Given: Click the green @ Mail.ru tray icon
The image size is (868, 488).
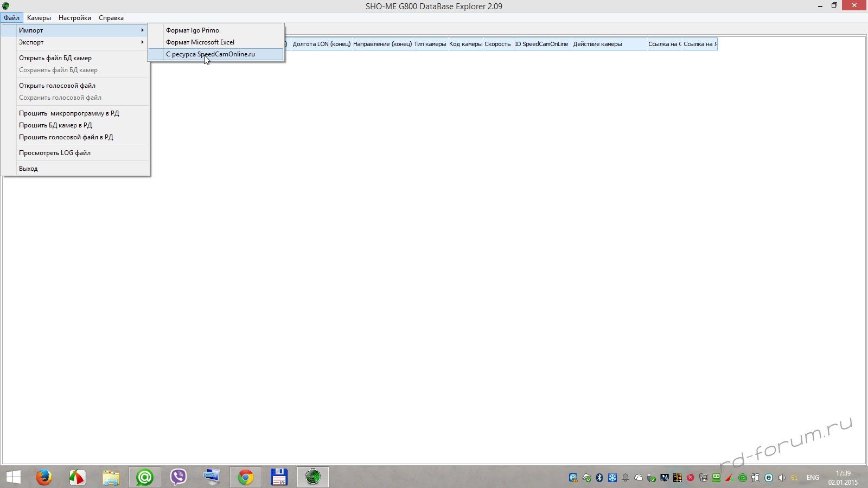Looking at the screenshot, I should [743, 478].
